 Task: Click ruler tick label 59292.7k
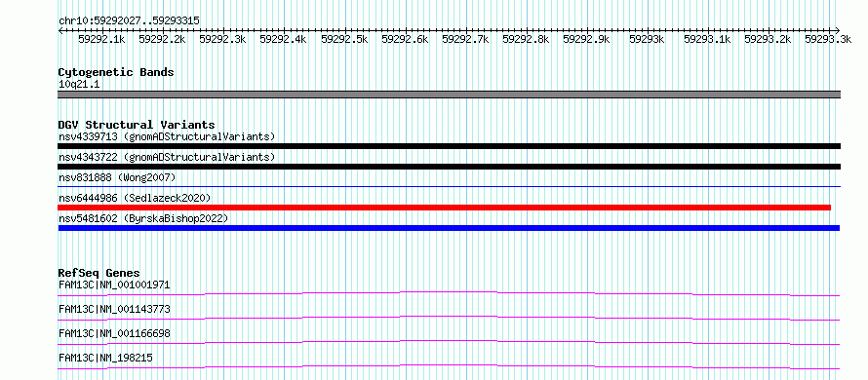pos(465,39)
